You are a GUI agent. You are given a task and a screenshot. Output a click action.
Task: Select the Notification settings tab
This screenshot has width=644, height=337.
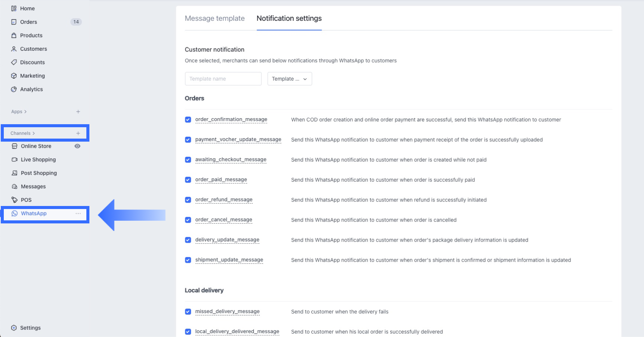click(289, 18)
